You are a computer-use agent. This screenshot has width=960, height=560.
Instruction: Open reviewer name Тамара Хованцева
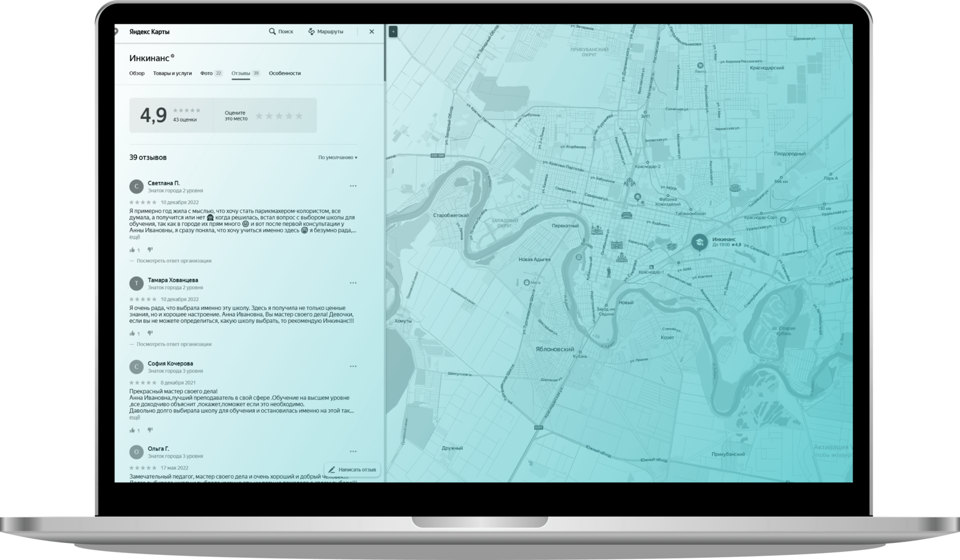pyautogui.click(x=173, y=280)
